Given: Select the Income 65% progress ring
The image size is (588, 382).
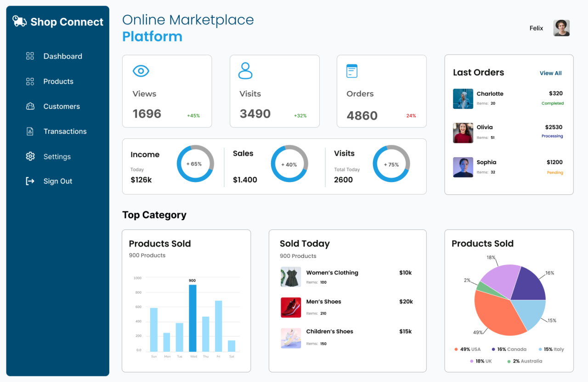Looking at the screenshot, I should point(195,163).
